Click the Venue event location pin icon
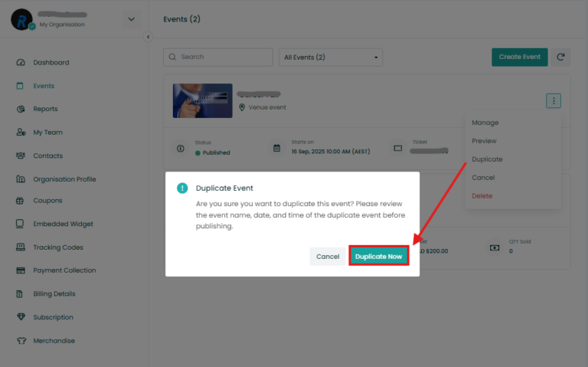This screenshot has width=588, height=367. click(242, 107)
